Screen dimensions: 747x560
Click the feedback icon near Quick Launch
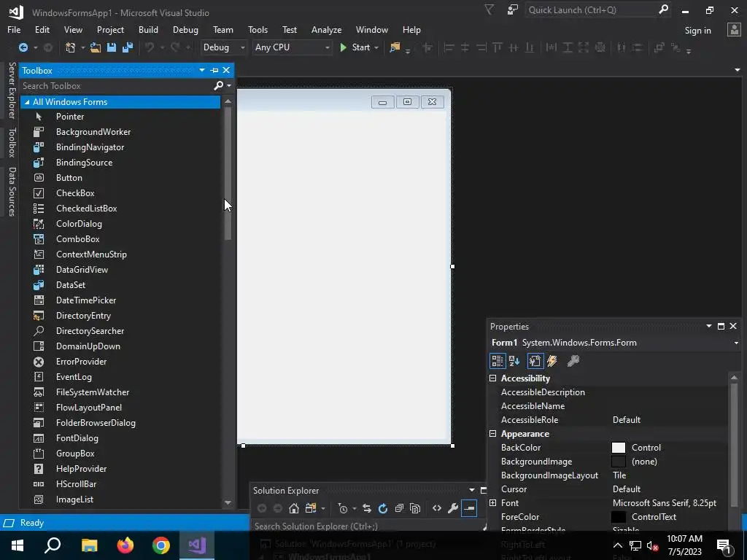click(512, 9)
